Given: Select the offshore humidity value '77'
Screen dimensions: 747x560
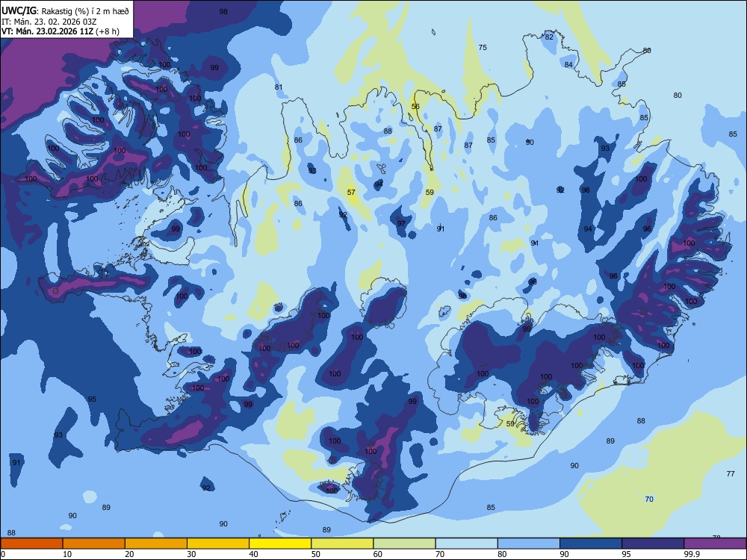Looking at the screenshot, I should pyautogui.click(x=731, y=473).
